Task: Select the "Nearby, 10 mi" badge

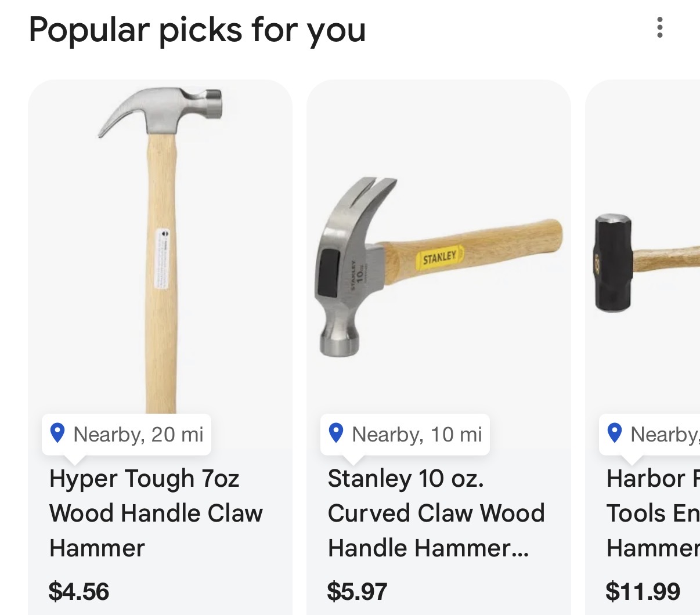Action: click(x=406, y=435)
